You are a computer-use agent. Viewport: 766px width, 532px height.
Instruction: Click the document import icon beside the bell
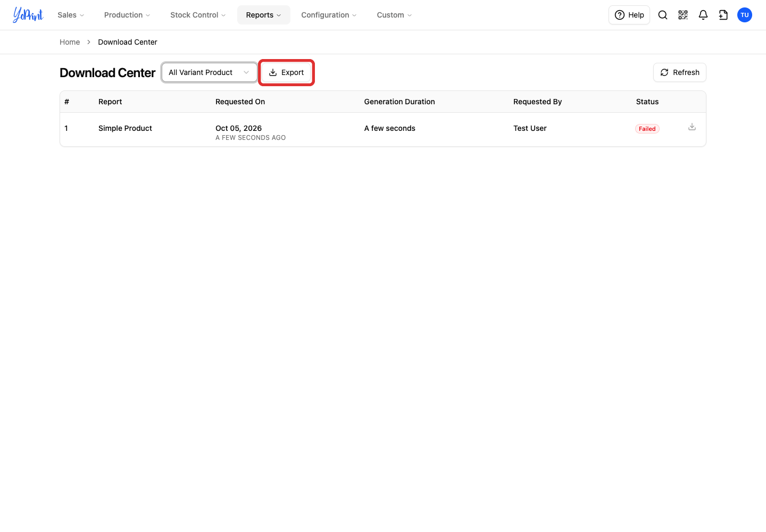(x=723, y=15)
